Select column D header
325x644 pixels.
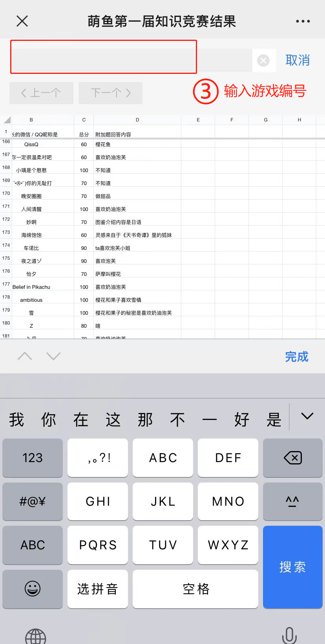point(137,120)
